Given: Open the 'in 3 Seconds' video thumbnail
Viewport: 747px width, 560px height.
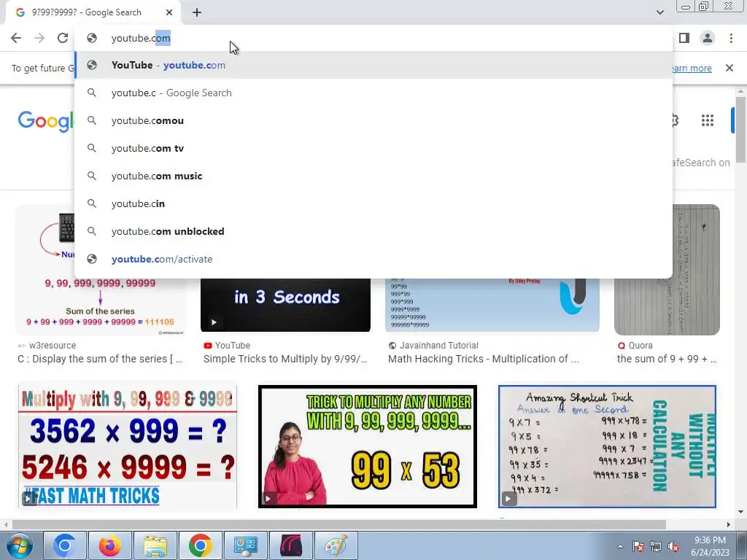Looking at the screenshot, I should click(x=285, y=306).
